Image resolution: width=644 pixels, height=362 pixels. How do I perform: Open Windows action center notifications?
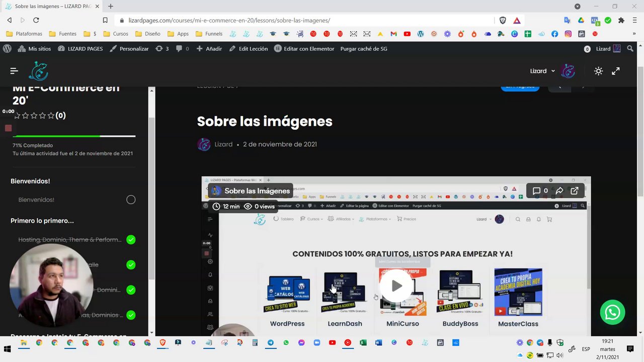[x=630, y=349]
